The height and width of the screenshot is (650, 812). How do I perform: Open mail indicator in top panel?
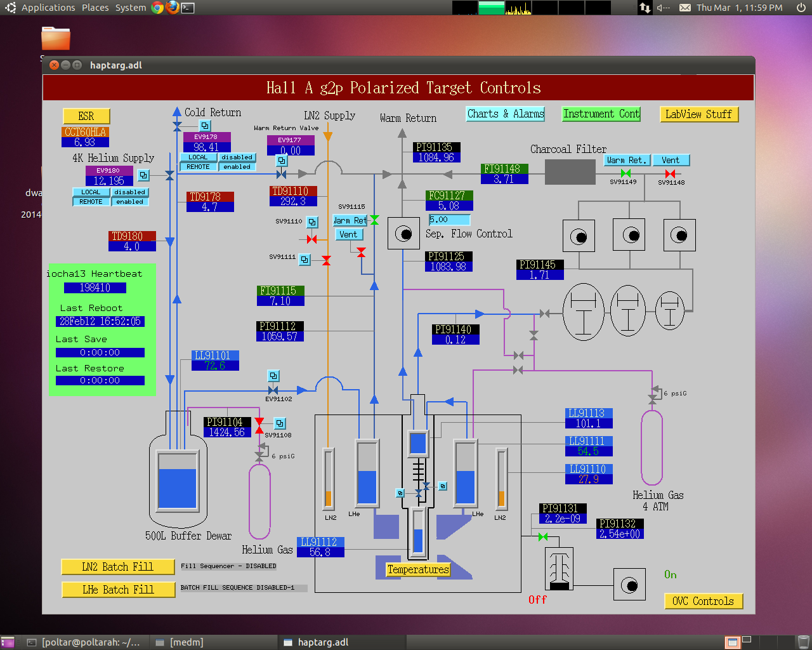pyautogui.click(x=685, y=8)
